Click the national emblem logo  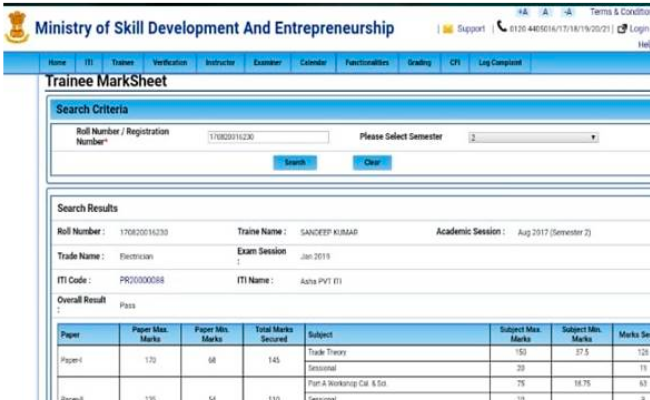pos(16,27)
